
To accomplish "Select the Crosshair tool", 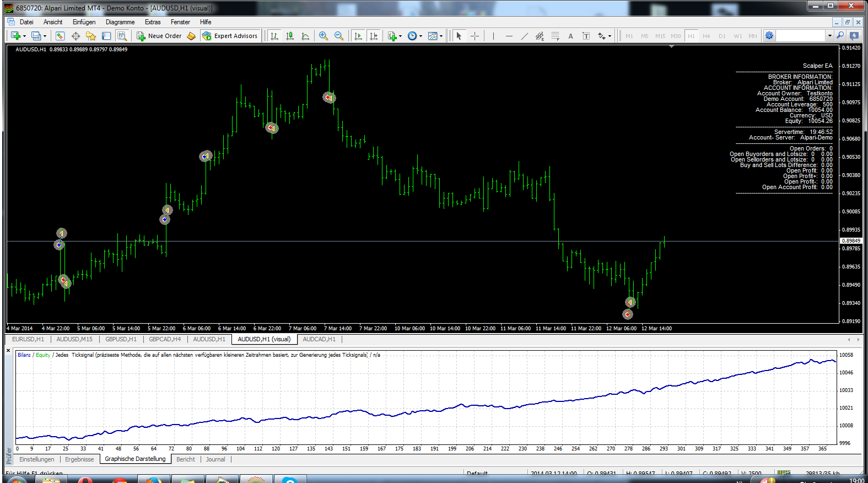I will [x=475, y=36].
